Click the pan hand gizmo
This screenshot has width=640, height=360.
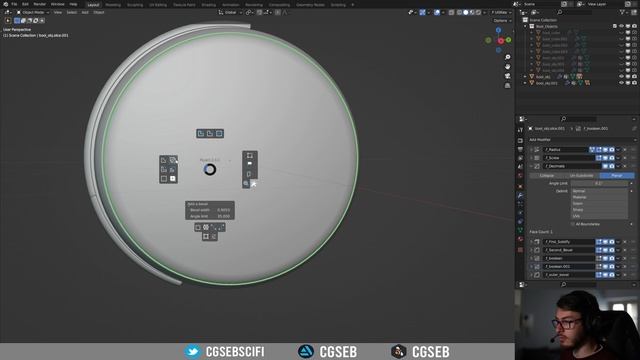507,67
